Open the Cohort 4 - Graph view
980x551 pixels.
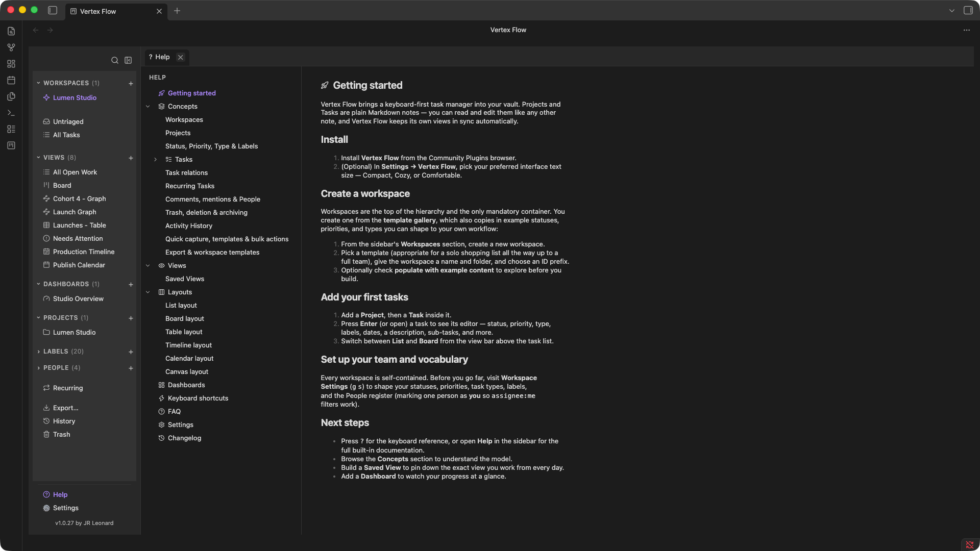pos(75,199)
